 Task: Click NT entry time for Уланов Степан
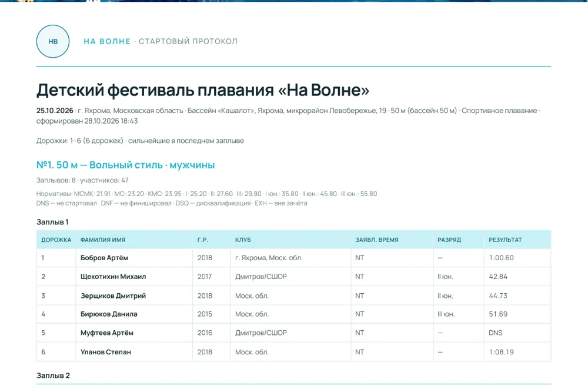pos(360,352)
